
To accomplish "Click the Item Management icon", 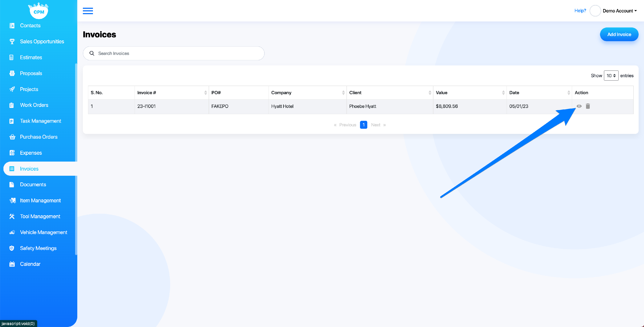I will tap(12, 200).
